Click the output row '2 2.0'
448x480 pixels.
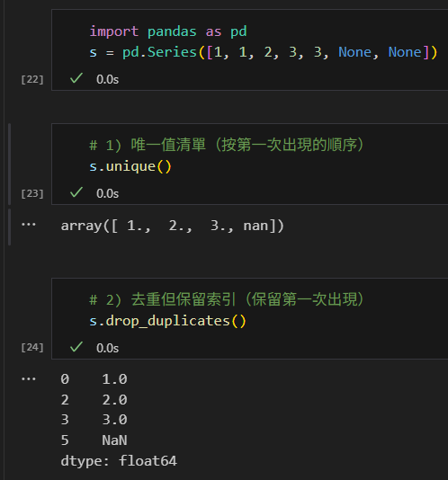point(94,400)
